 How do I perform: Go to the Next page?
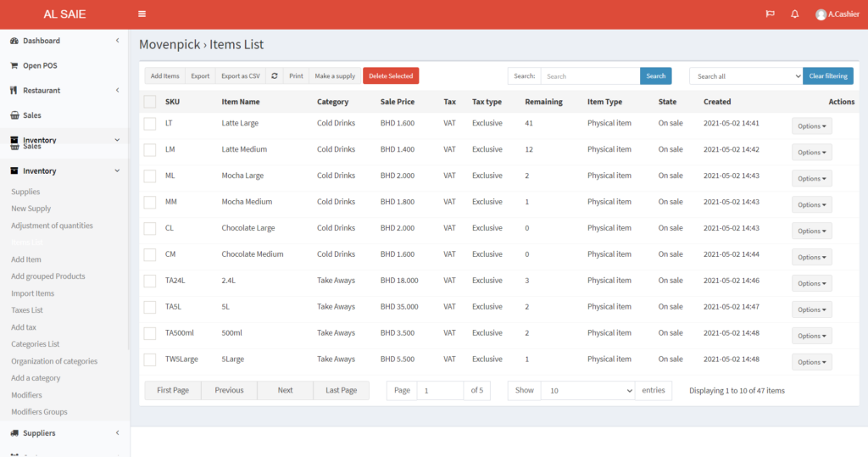click(x=285, y=391)
